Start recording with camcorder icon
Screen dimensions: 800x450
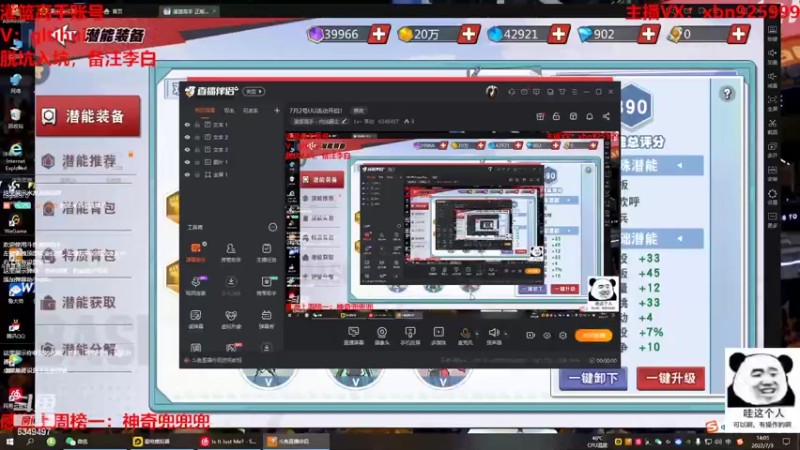click(x=531, y=336)
